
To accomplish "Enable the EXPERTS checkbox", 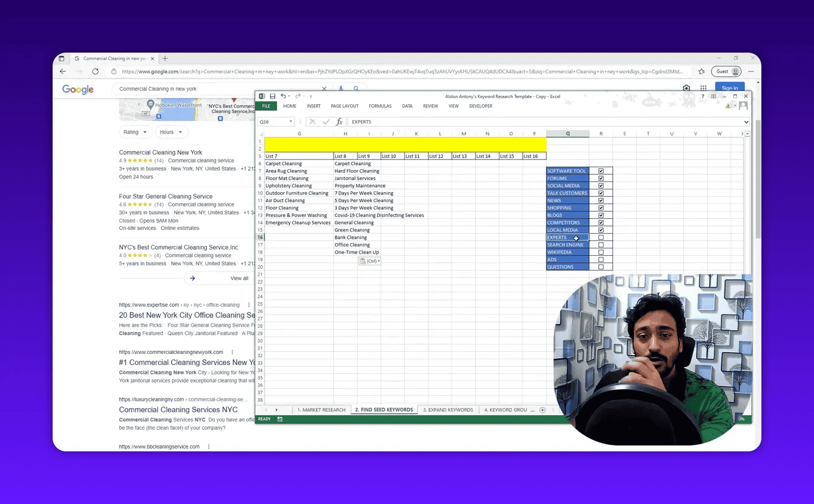I will point(601,237).
